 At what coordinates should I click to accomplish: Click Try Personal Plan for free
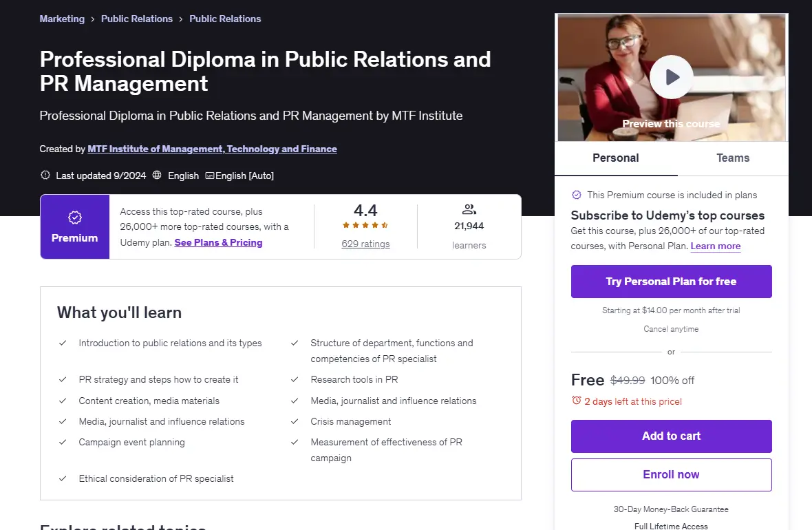coord(671,282)
